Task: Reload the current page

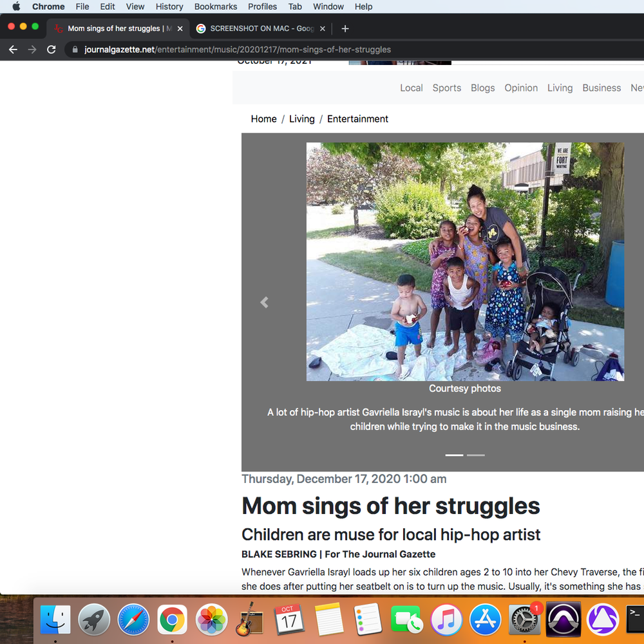Action: [52, 50]
